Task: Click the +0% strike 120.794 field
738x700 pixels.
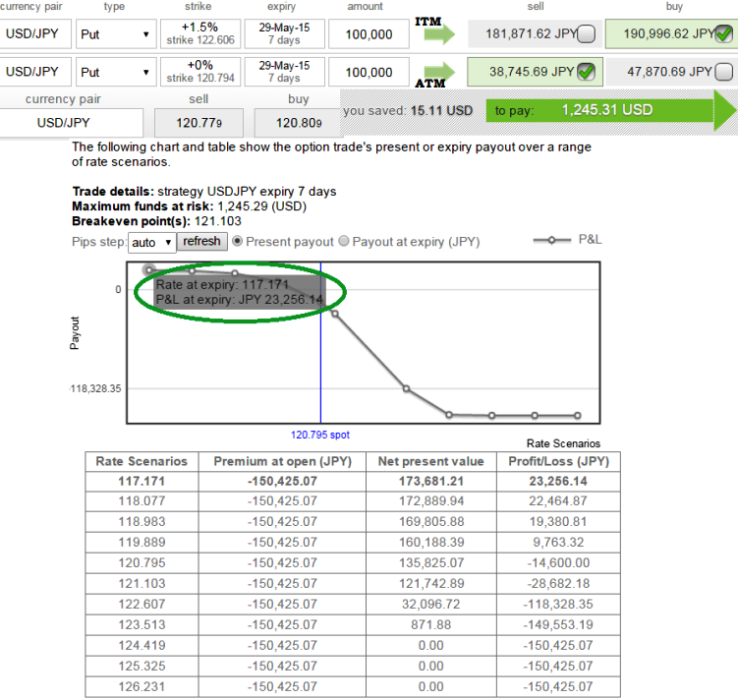Action: point(200,72)
